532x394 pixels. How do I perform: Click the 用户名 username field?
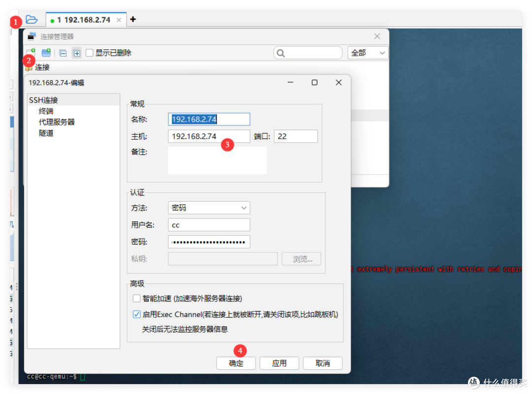click(209, 225)
